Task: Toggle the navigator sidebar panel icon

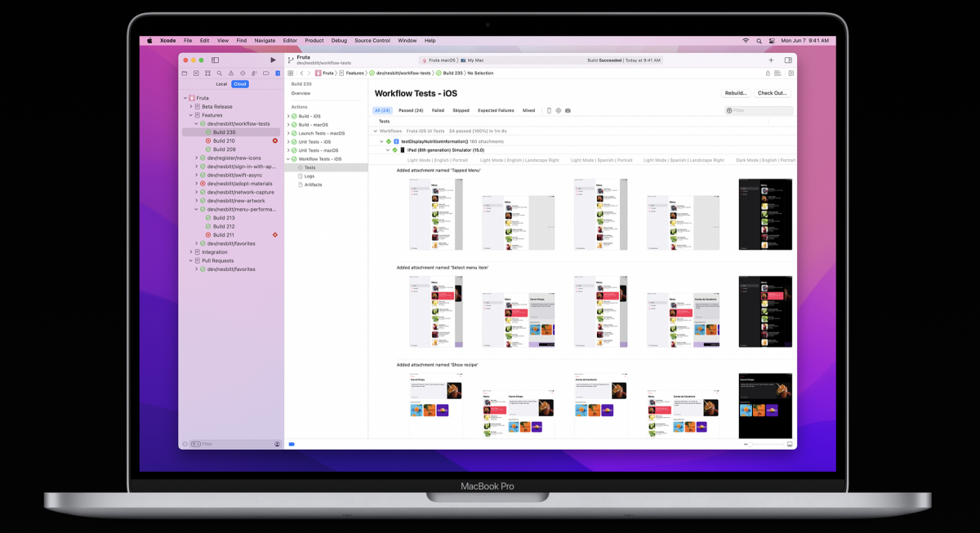Action: pos(216,60)
